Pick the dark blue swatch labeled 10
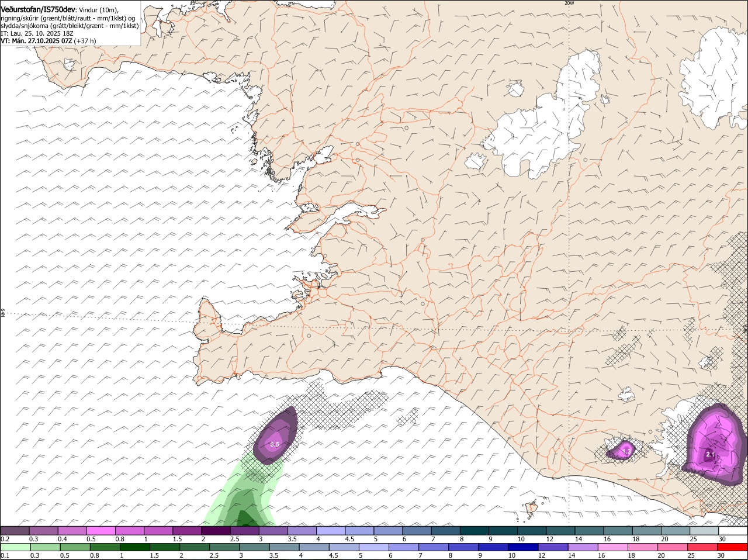The height and width of the screenshot is (560, 748). pos(523,547)
